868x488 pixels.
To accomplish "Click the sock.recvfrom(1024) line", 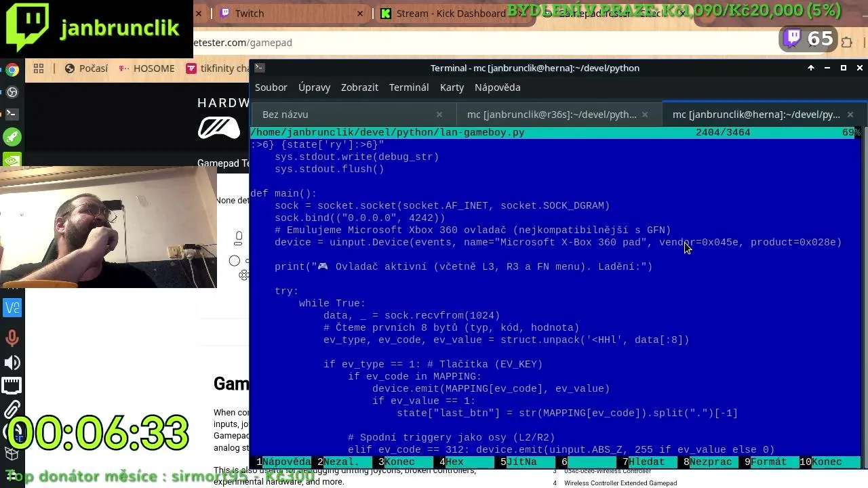I will (412, 315).
